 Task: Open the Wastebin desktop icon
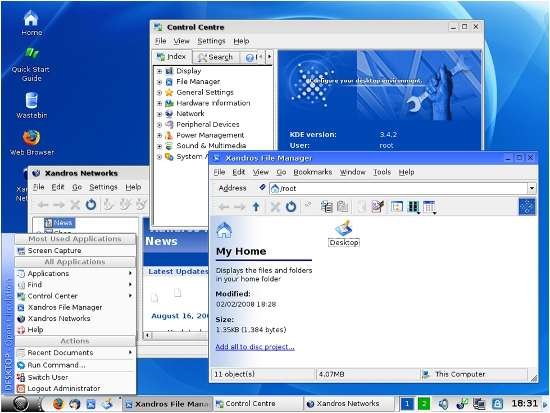click(31, 105)
